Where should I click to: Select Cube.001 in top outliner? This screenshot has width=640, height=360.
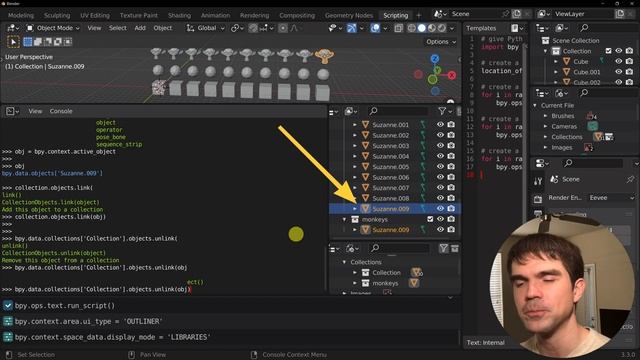pos(587,72)
